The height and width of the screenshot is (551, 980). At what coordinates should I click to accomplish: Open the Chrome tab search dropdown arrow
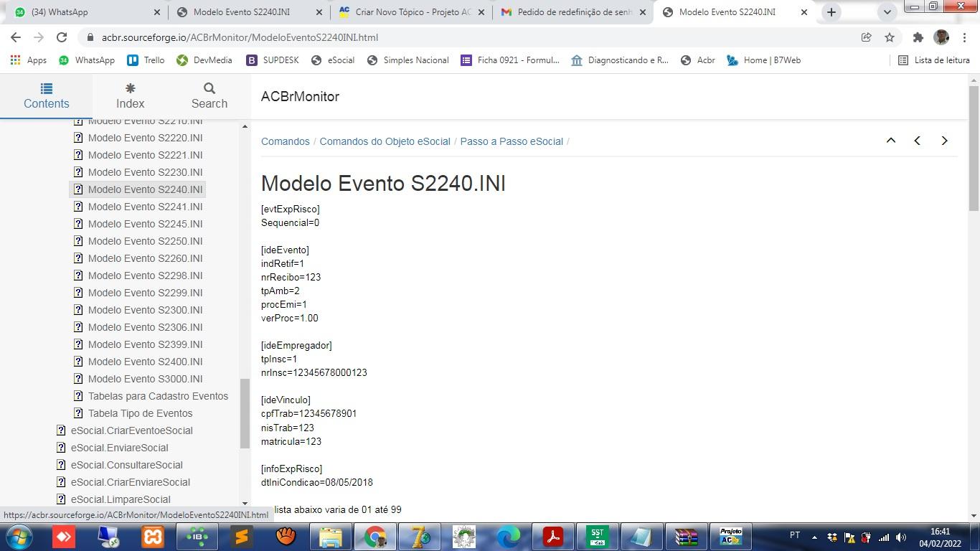tap(887, 12)
